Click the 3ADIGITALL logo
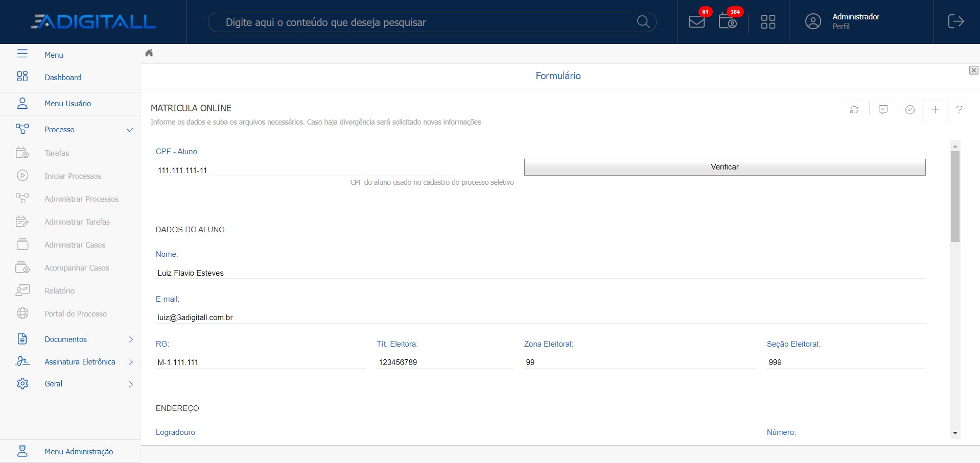Viewport: 980px width, 463px height. 93,21
